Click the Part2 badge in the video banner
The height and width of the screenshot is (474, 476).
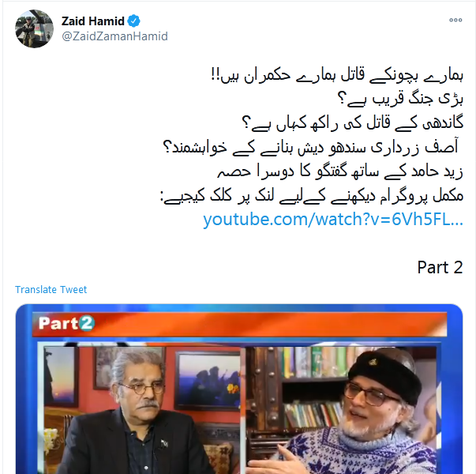tap(66, 323)
